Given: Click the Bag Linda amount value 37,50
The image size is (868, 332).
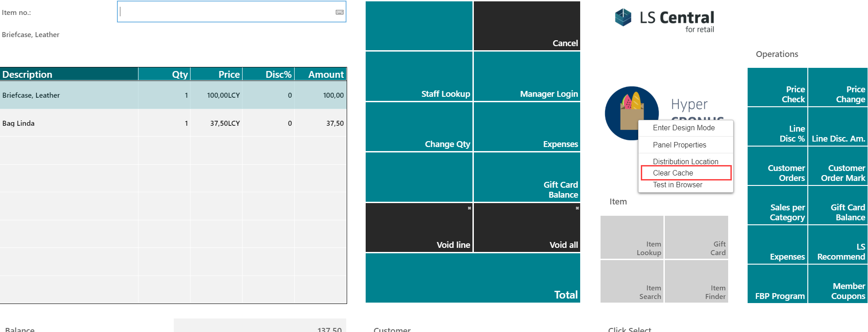Looking at the screenshot, I should pos(335,123).
